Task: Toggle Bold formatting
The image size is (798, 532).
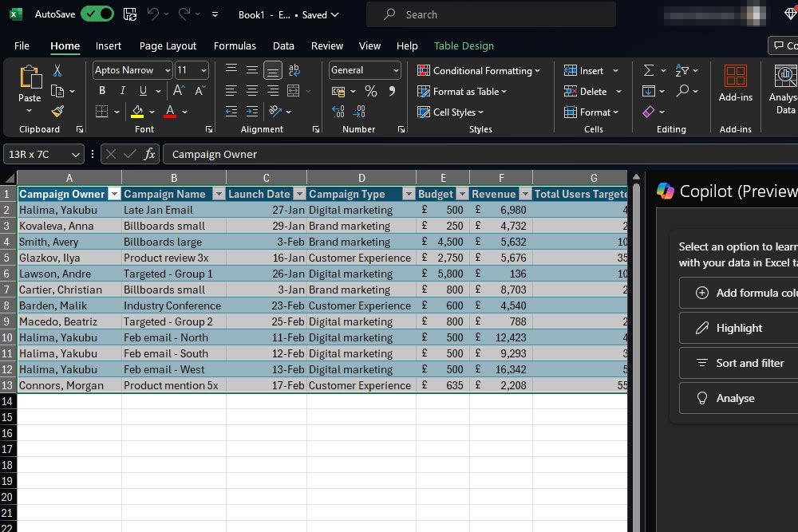Action: pos(102,91)
